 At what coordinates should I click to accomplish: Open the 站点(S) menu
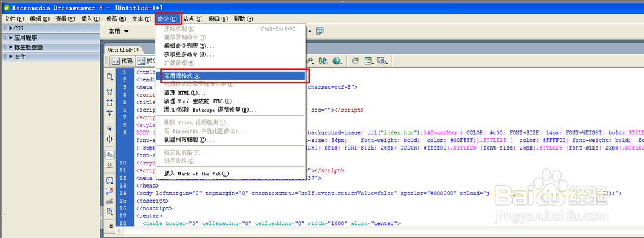coord(193,19)
